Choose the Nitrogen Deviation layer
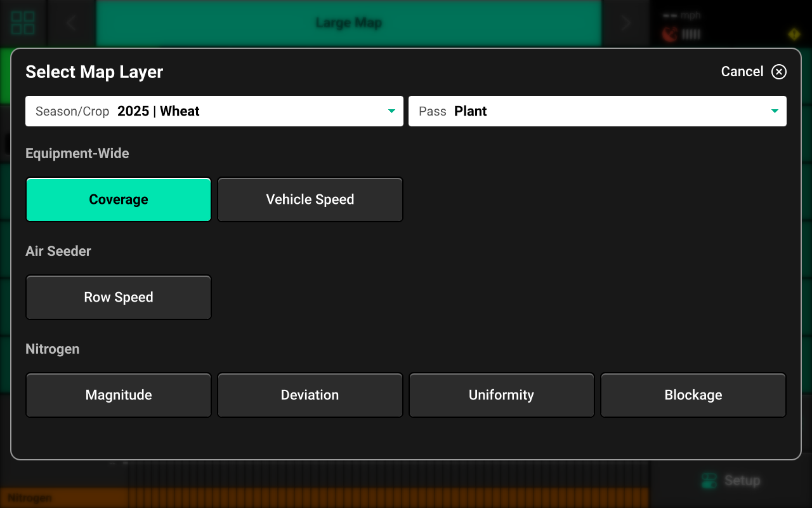Screen dimensions: 812x508 pyautogui.click(x=310, y=395)
